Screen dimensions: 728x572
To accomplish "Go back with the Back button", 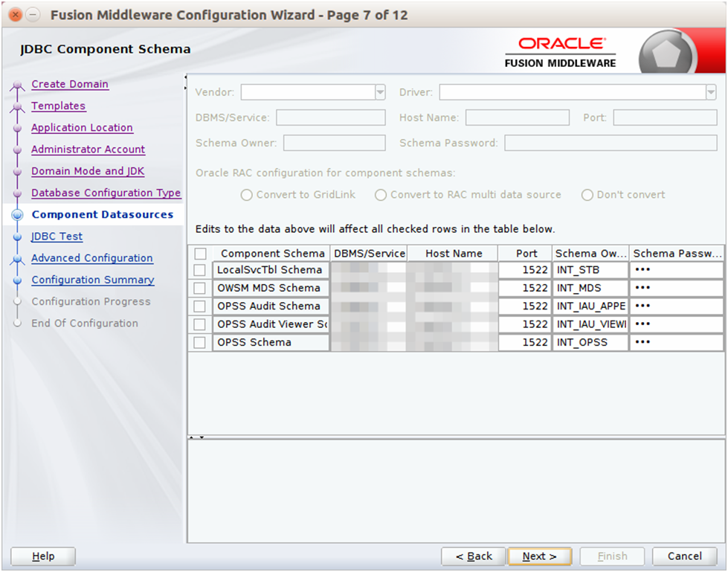I will [x=474, y=556].
